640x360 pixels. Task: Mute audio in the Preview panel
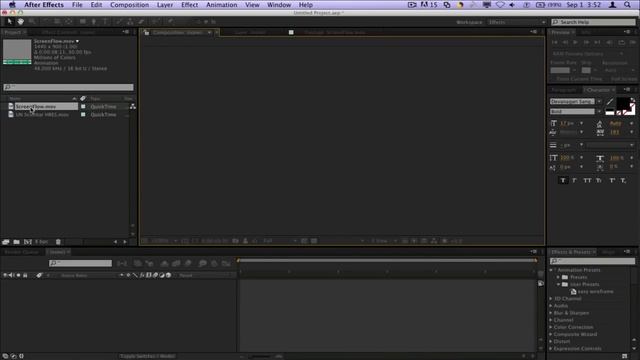(x=610, y=42)
